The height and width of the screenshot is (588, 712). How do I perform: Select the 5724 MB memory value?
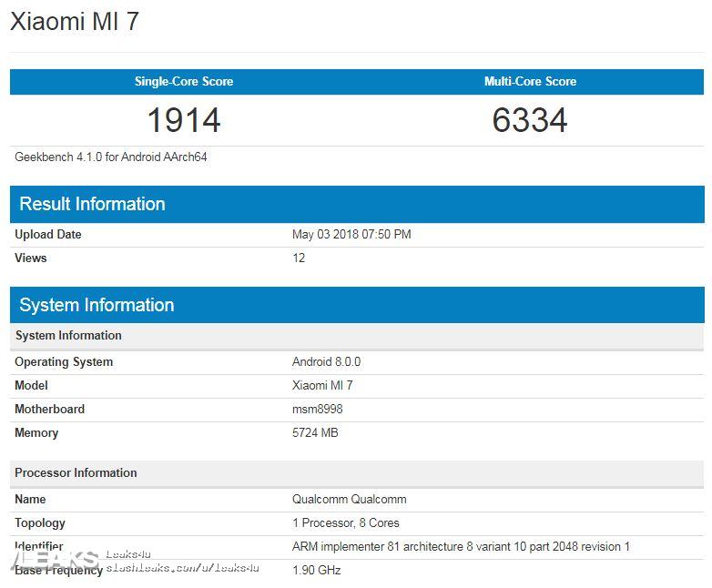[315, 432]
